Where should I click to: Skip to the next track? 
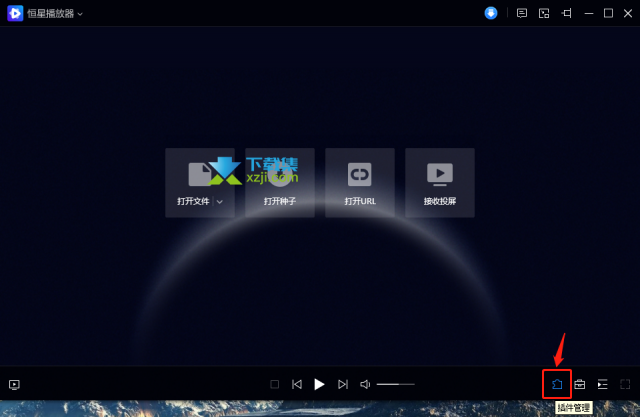coord(343,384)
